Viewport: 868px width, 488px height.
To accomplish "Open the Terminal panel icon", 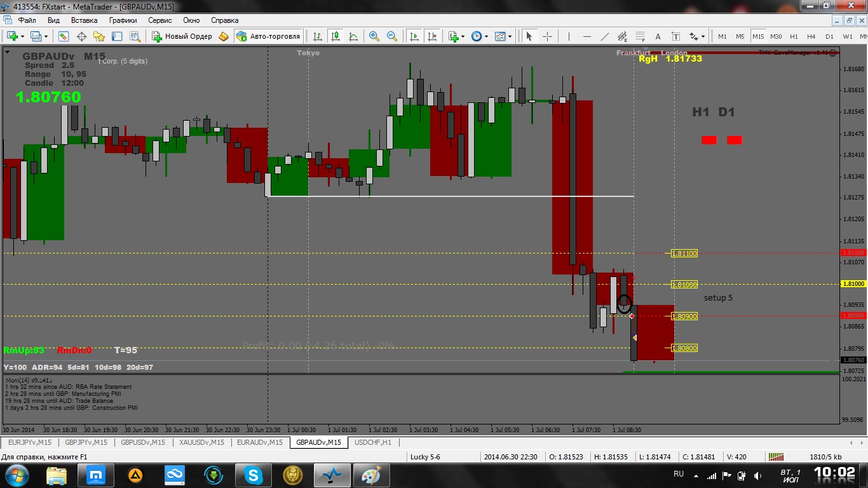I will [x=117, y=36].
